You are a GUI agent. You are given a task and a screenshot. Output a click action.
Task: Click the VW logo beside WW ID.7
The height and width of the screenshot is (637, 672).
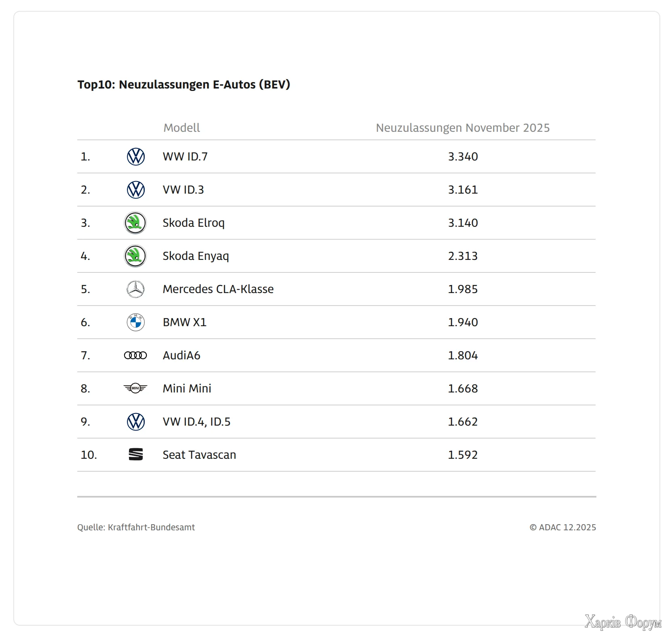(x=135, y=156)
